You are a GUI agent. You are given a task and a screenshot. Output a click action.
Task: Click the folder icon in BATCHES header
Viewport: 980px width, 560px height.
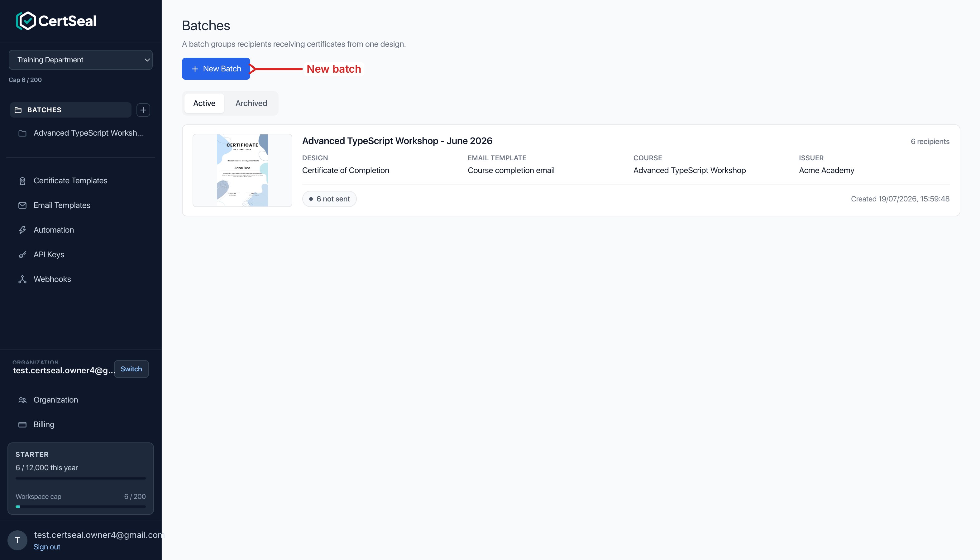pyautogui.click(x=18, y=110)
